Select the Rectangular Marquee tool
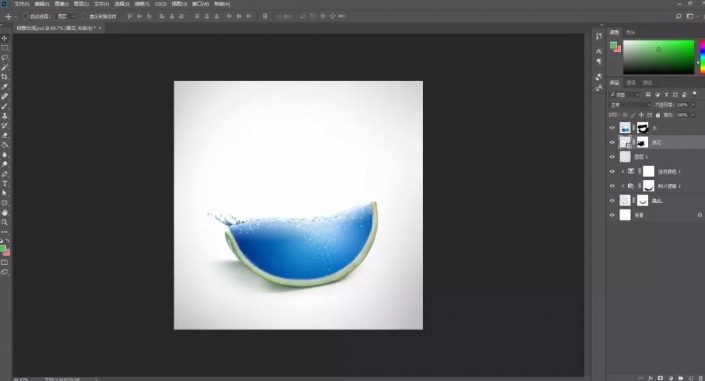The image size is (705, 381). click(4, 48)
